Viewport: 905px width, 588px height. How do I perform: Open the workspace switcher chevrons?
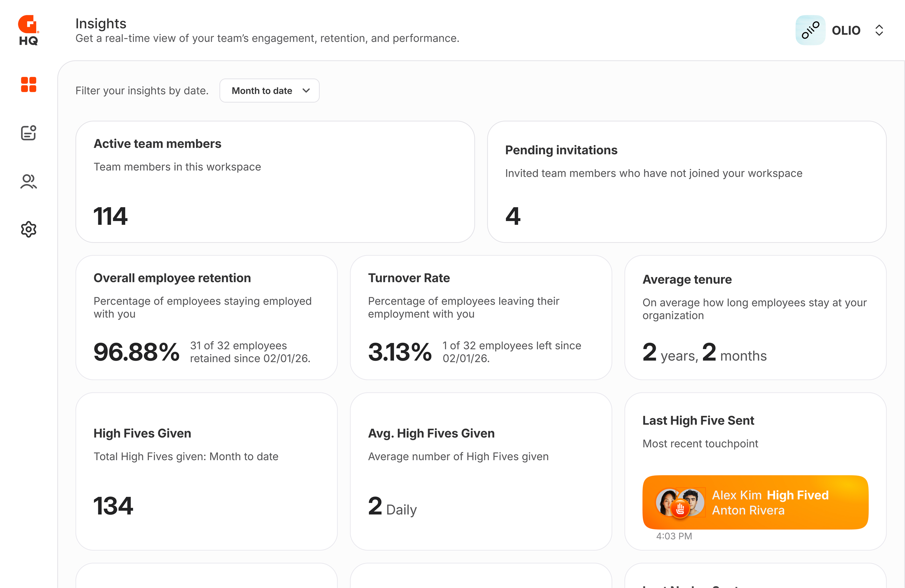click(x=879, y=30)
